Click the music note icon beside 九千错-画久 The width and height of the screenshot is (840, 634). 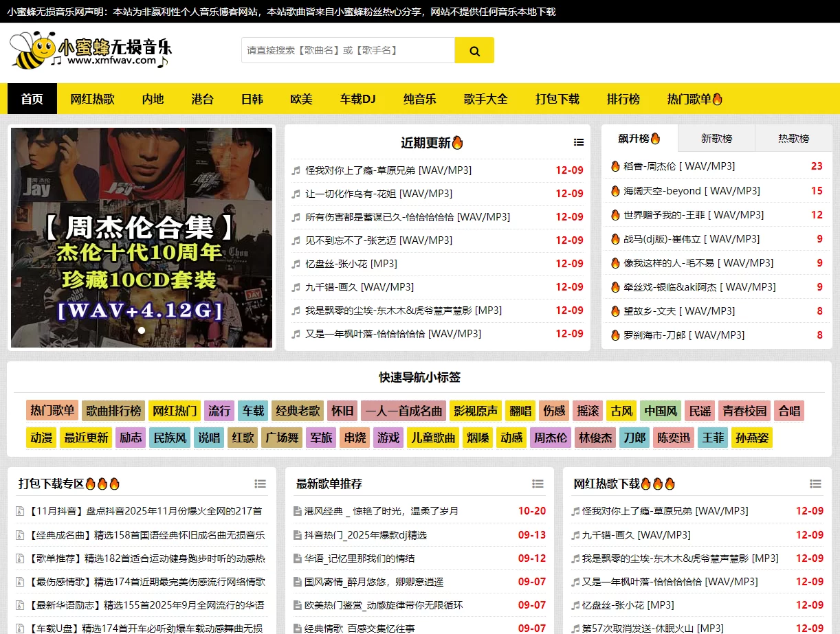pos(297,287)
